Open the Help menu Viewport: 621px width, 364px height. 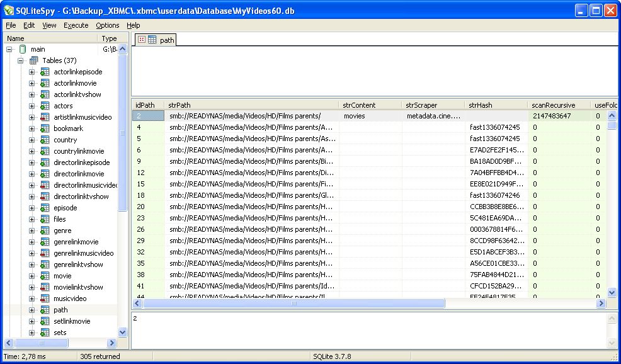tap(134, 25)
